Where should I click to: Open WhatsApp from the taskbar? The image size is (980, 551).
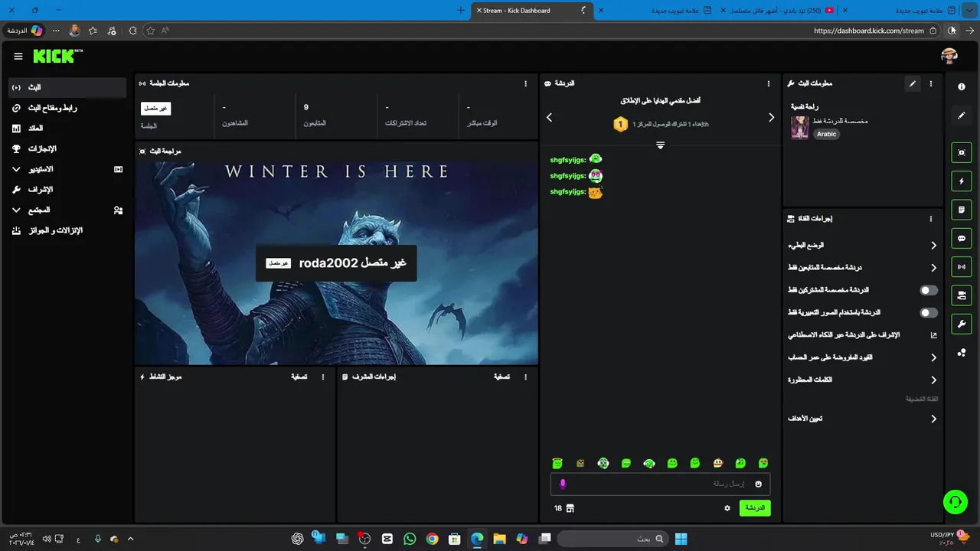[410, 539]
